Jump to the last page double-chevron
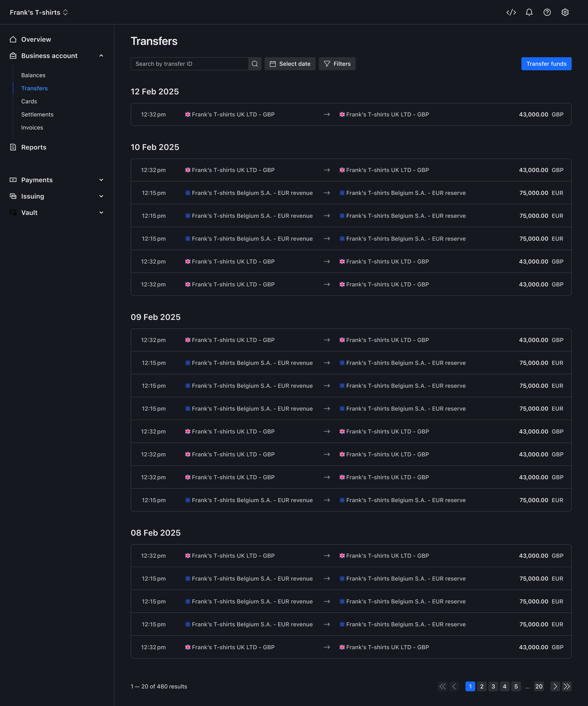This screenshot has width=588, height=706. click(x=567, y=686)
